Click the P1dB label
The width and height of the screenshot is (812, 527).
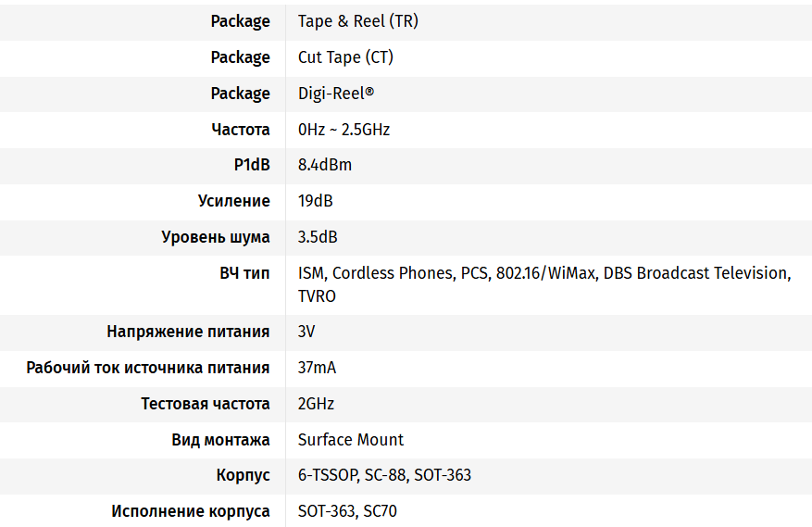[252, 165]
